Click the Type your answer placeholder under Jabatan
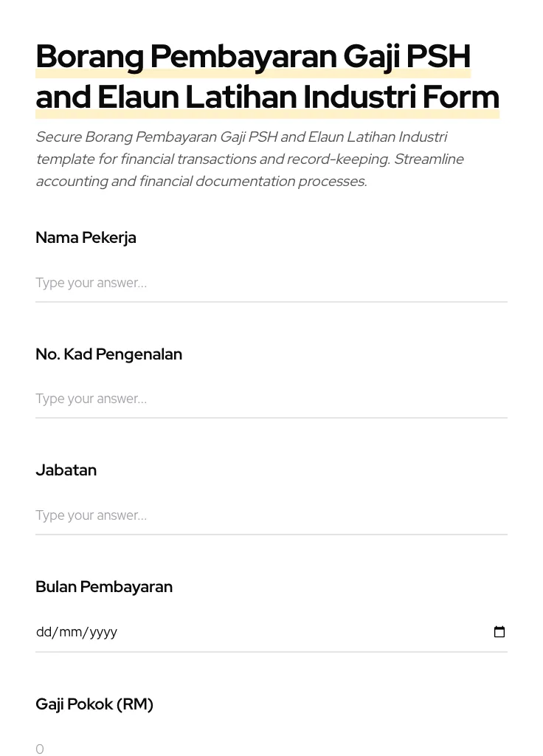 [91, 515]
